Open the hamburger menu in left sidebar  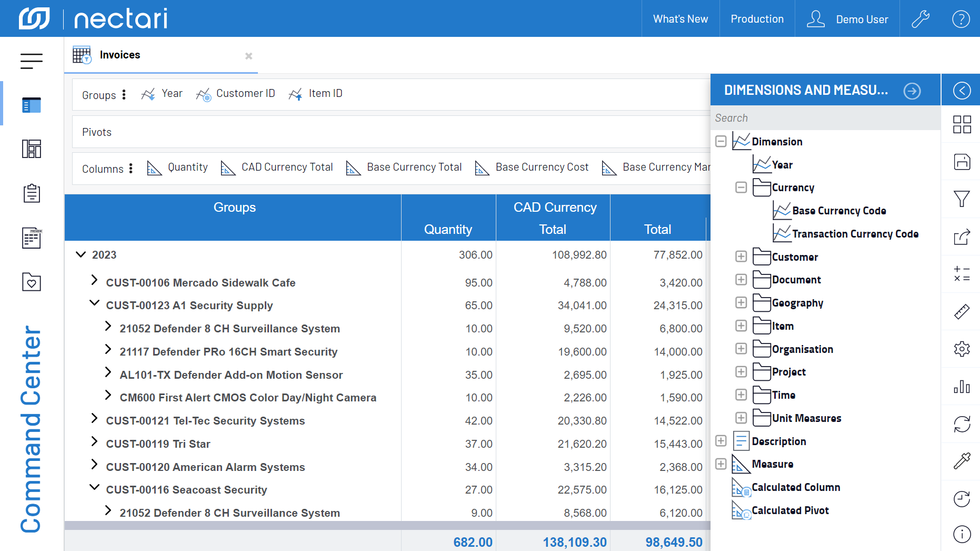[x=32, y=61]
